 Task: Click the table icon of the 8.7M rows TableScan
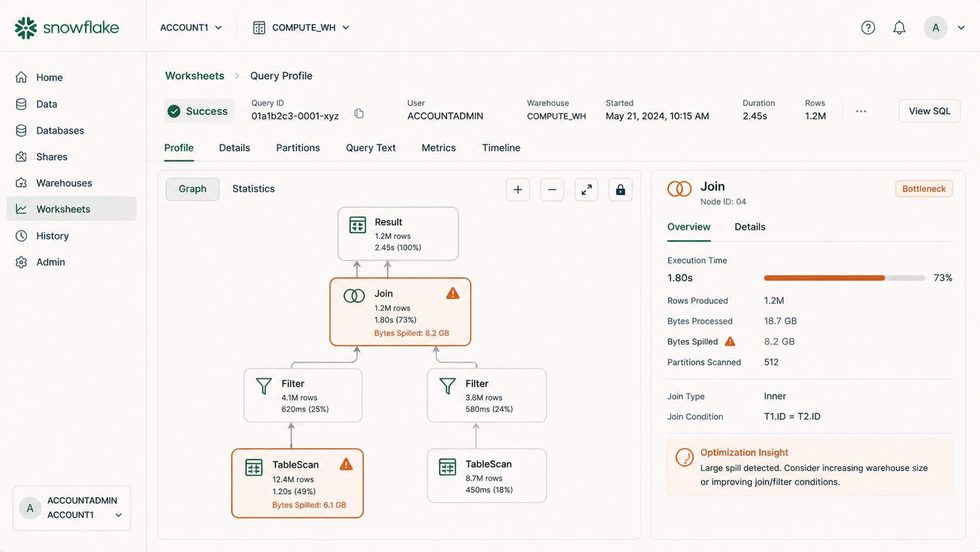(x=447, y=467)
